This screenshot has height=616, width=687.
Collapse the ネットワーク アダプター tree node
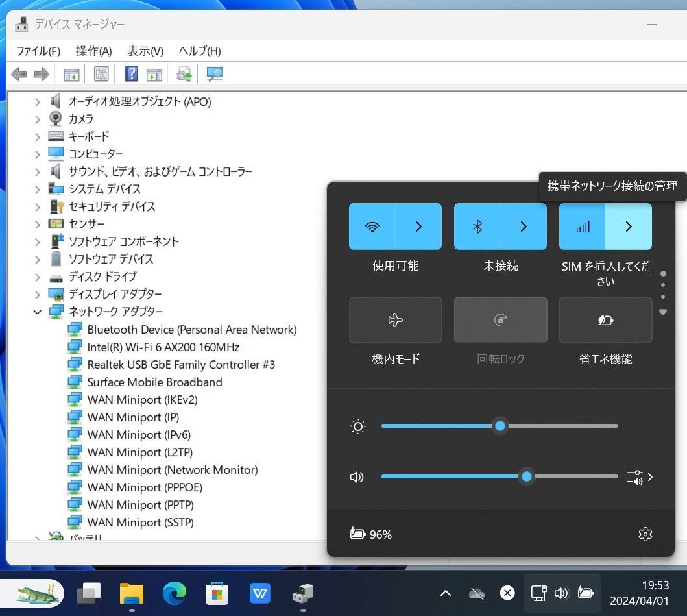(x=37, y=312)
